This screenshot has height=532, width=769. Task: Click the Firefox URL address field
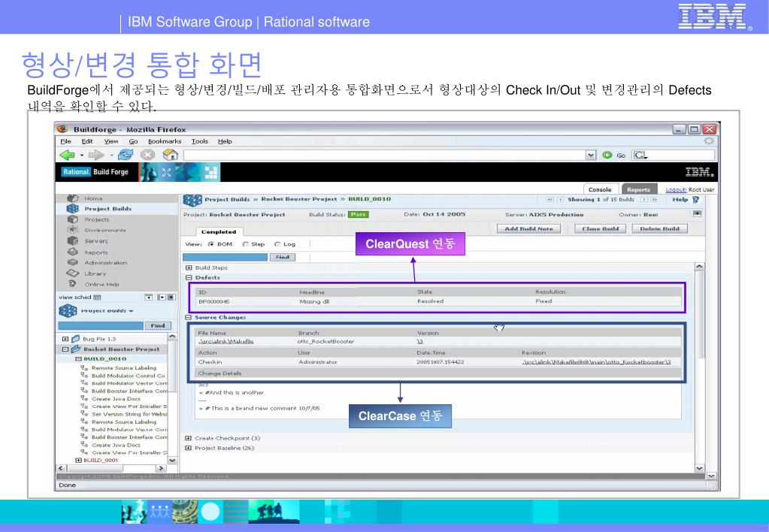385,155
